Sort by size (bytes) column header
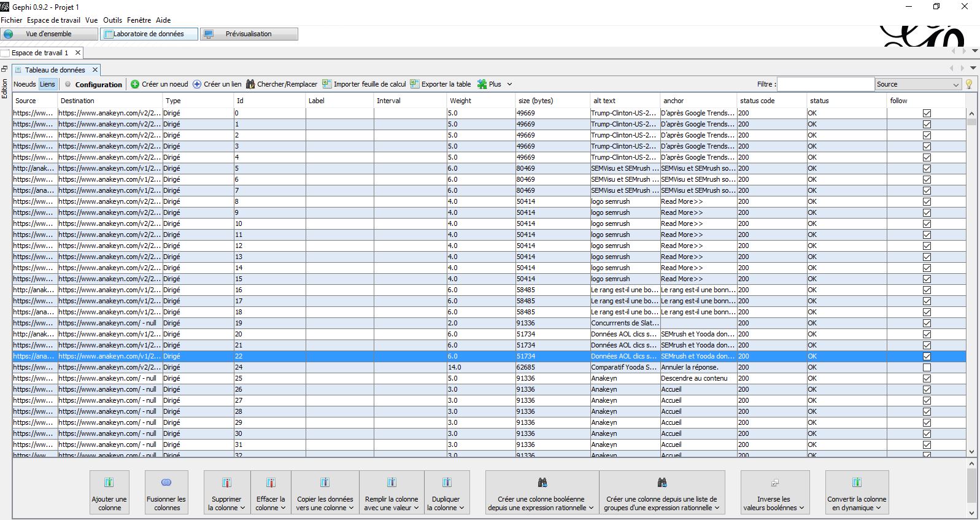The height and width of the screenshot is (520, 980). point(552,101)
